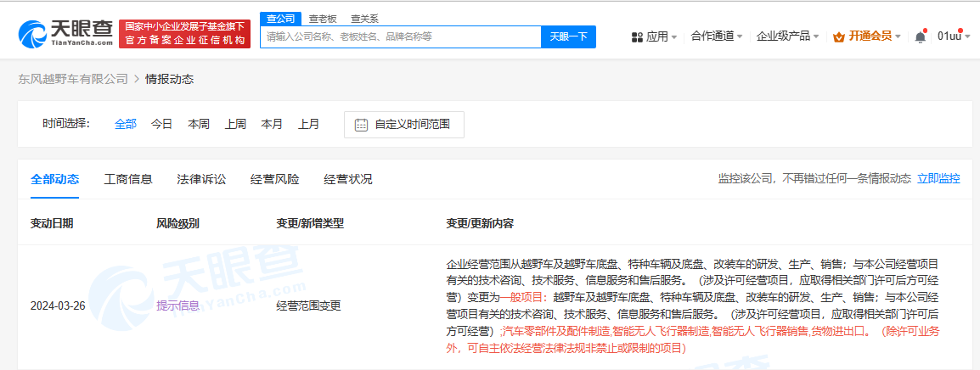Select the 上月 time filter
The image size is (980, 370).
click(308, 124)
